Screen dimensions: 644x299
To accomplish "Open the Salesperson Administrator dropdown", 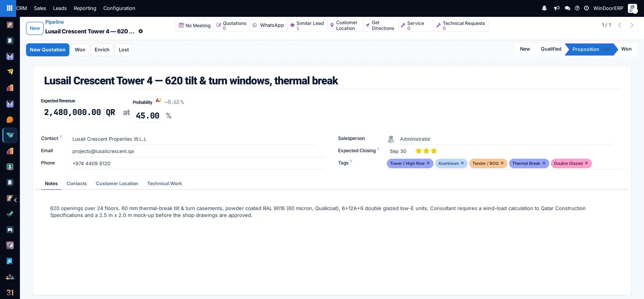I will click(x=506, y=139).
